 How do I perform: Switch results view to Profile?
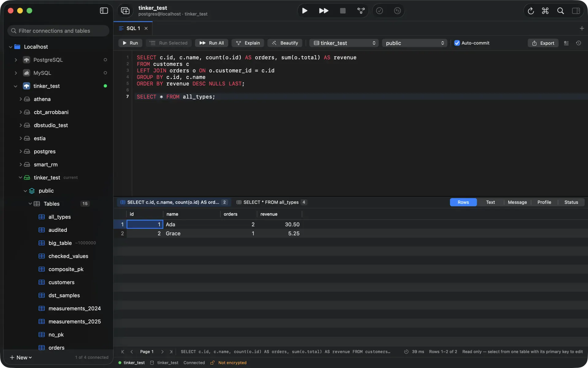pyautogui.click(x=544, y=202)
